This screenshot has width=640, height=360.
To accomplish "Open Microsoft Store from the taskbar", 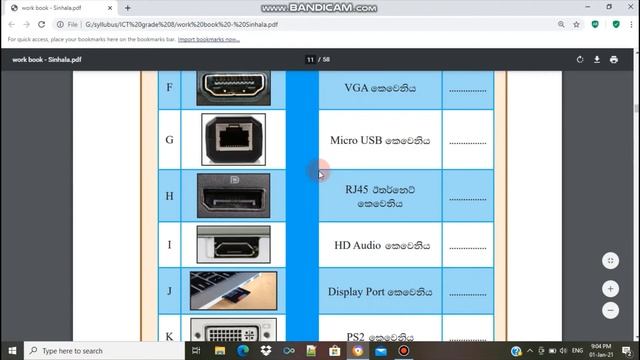I will click(335, 351).
